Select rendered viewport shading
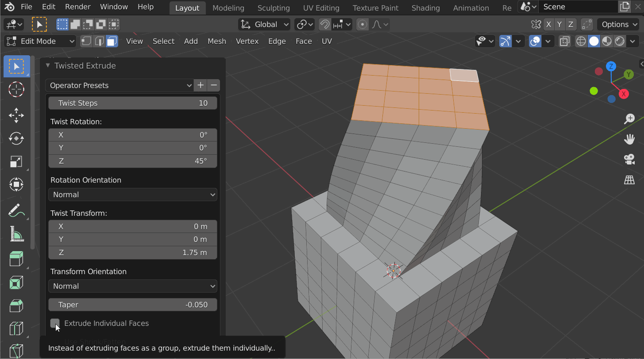 pos(620,41)
